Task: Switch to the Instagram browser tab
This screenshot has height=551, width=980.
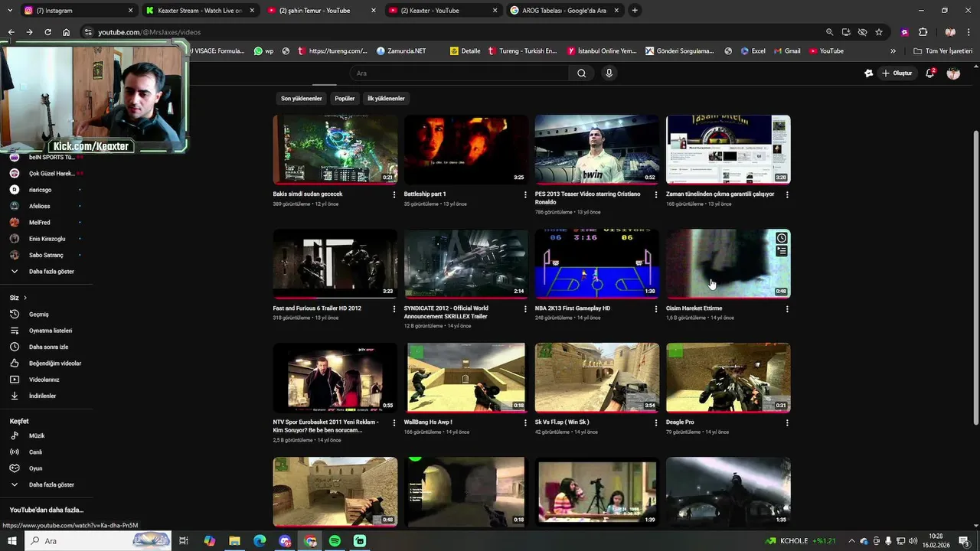Action: coord(77,11)
